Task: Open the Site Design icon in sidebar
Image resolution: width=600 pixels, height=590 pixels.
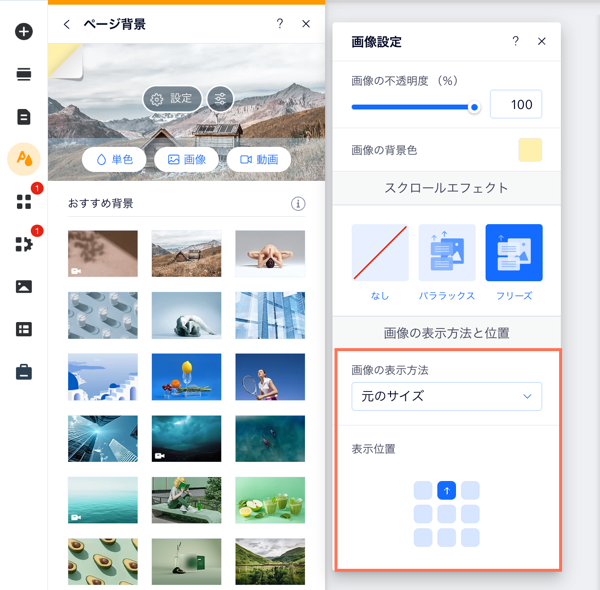Action: tap(24, 159)
